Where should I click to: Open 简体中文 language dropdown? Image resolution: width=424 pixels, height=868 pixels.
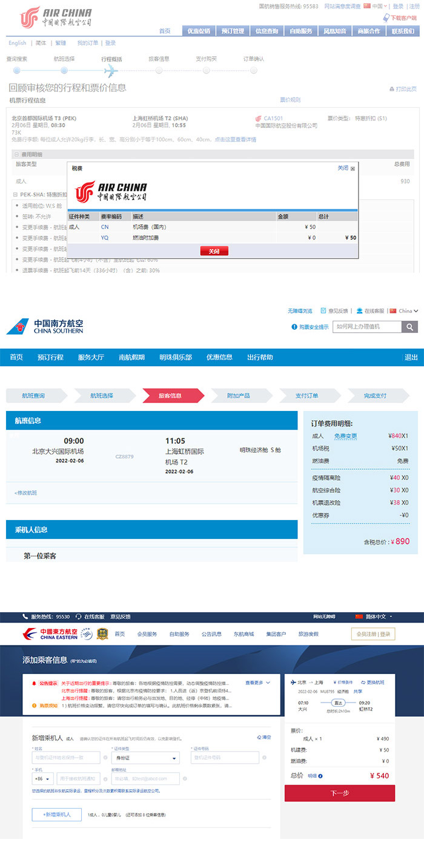pyautogui.click(x=374, y=616)
